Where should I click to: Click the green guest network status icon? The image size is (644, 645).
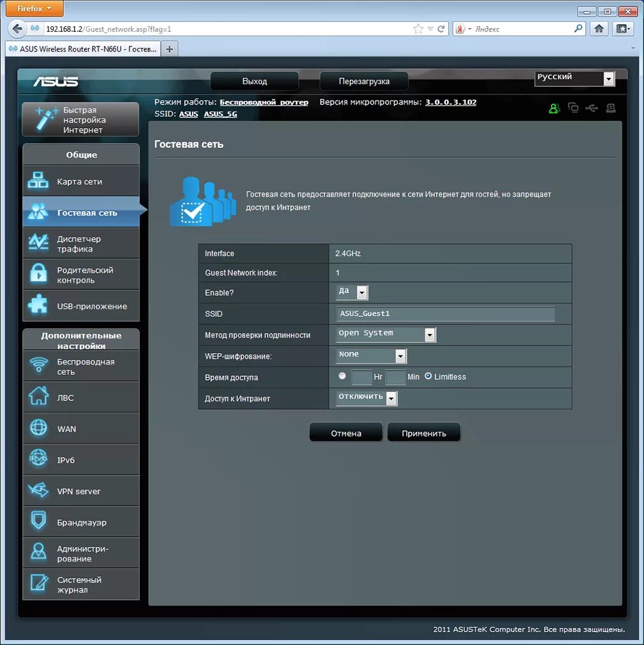[554, 108]
